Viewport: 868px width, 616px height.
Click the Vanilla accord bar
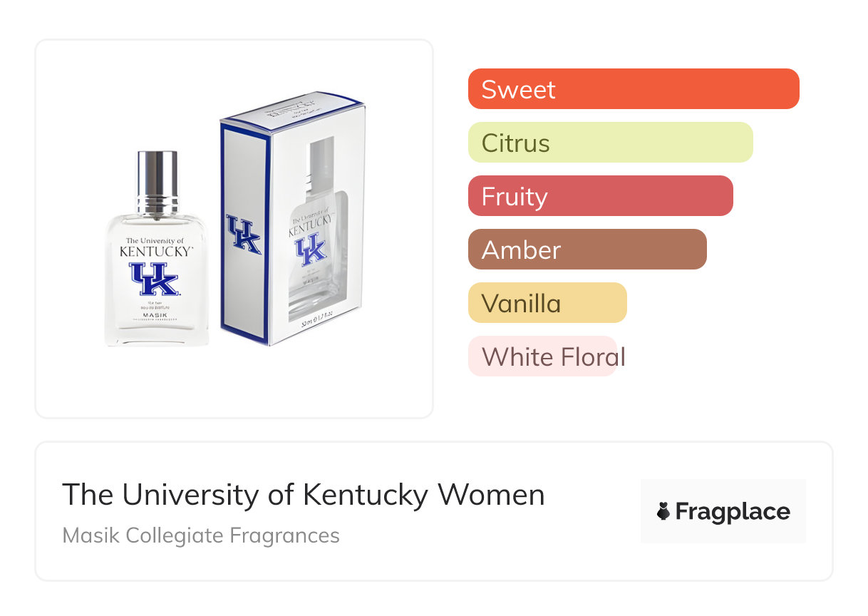click(x=547, y=303)
